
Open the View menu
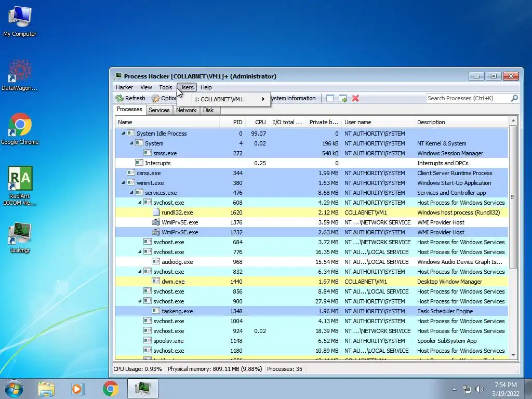click(x=146, y=87)
